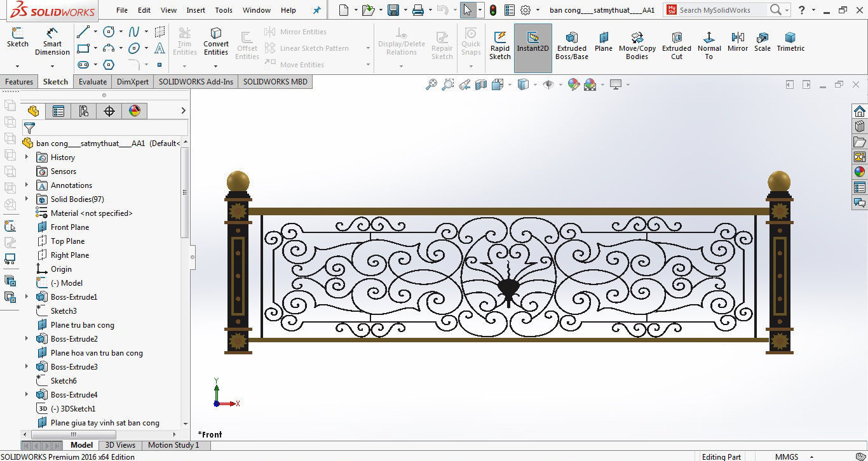The width and height of the screenshot is (868, 461).
Task: Open the DisplayManager tab icon
Action: (134, 111)
